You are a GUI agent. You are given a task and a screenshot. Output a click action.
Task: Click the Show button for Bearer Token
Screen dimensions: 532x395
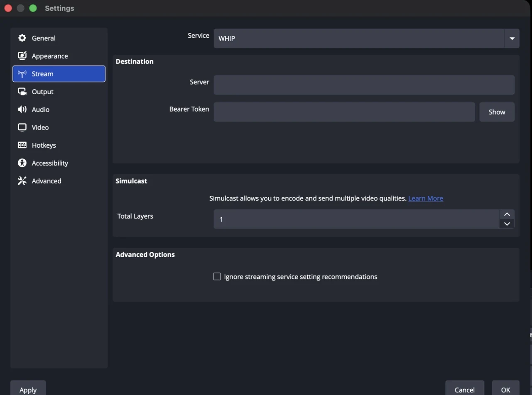(497, 112)
